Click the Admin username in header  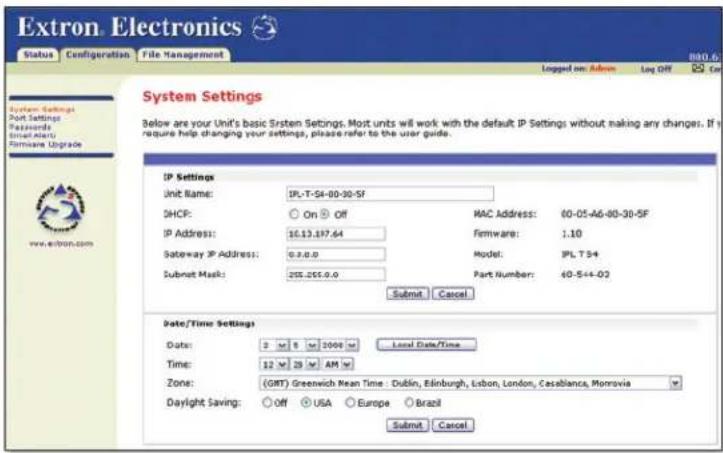pos(603,69)
